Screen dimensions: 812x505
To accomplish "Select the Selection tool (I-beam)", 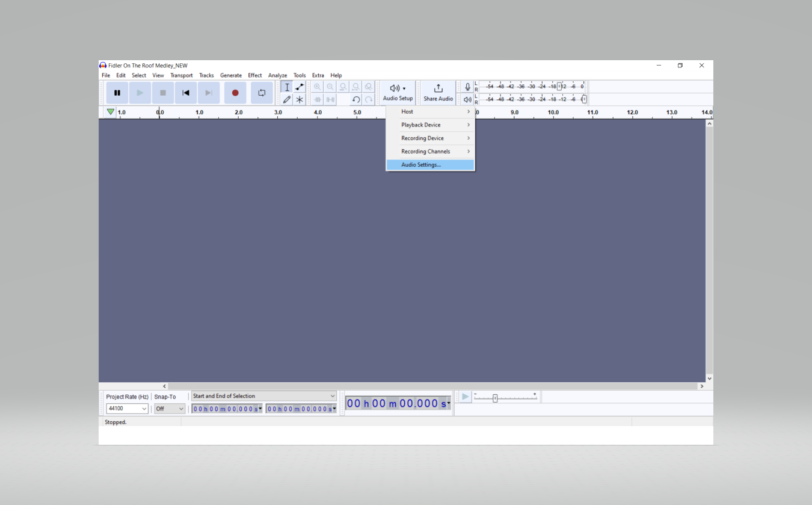I will (x=287, y=87).
